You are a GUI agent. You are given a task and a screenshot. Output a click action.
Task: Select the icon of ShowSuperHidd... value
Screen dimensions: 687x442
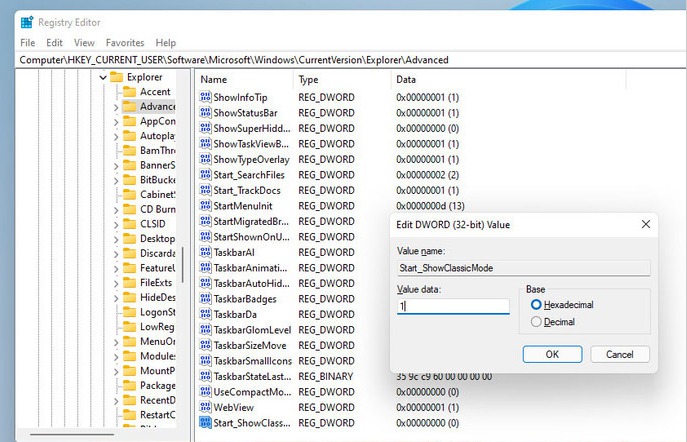click(x=205, y=128)
